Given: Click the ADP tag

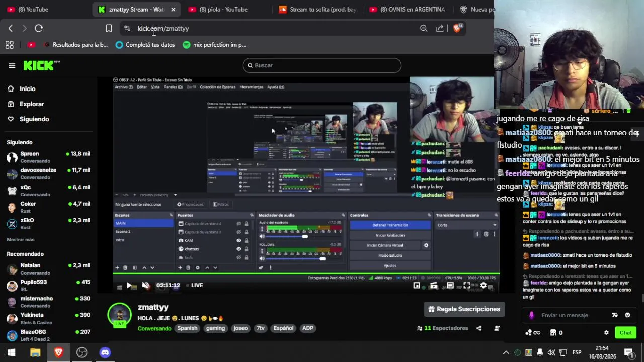Looking at the screenshot, I should pos(308,328).
